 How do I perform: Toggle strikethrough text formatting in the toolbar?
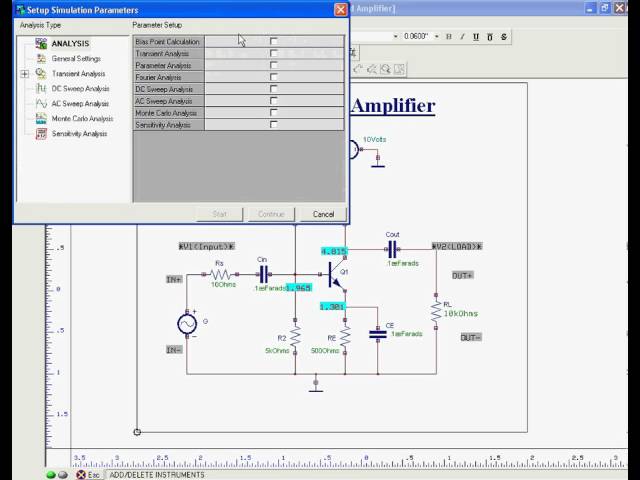click(x=504, y=37)
